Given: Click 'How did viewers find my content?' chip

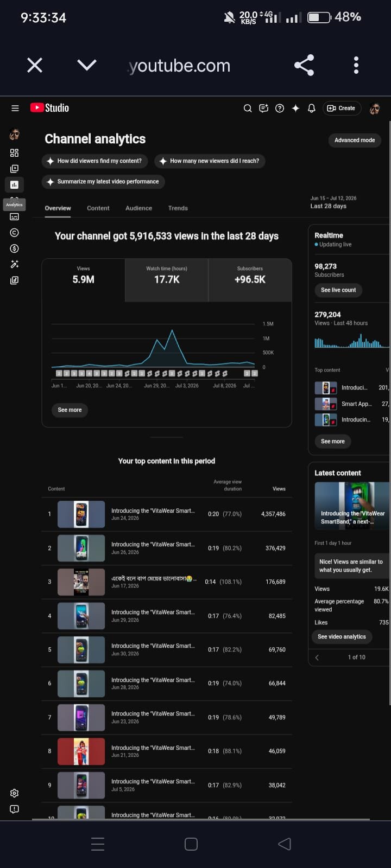Looking at the screenshot, I should coord(95,161).
